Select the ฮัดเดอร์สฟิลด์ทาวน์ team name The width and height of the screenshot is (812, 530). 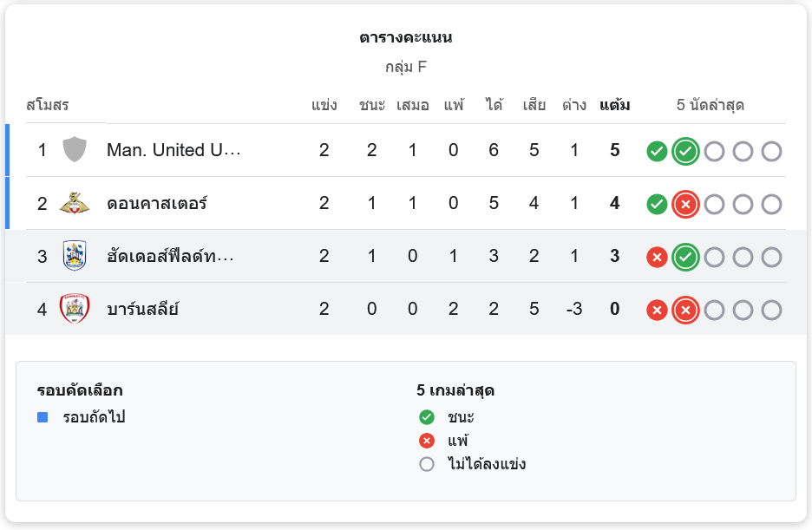[x=171, y=257]
